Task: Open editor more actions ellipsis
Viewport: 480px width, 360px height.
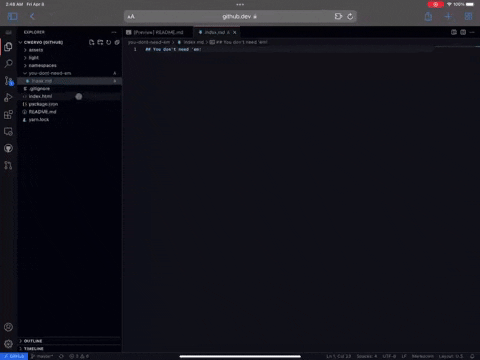Action: 472,32
